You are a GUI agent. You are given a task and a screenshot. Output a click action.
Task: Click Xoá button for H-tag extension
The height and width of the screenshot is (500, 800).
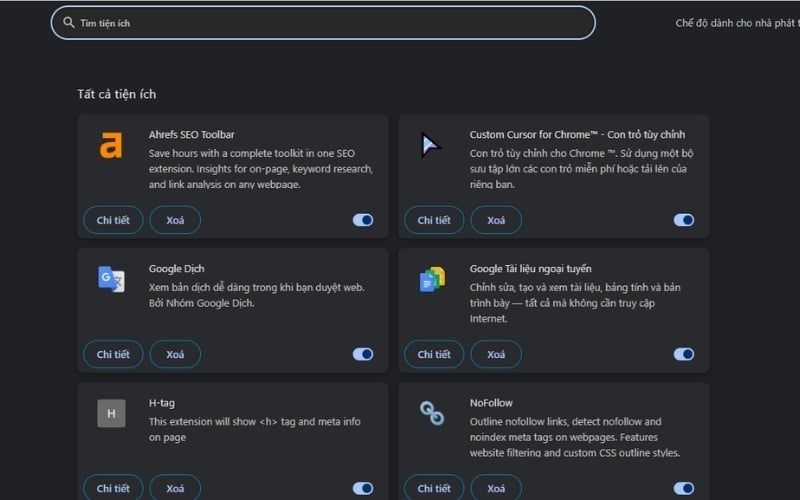[175, 488]
